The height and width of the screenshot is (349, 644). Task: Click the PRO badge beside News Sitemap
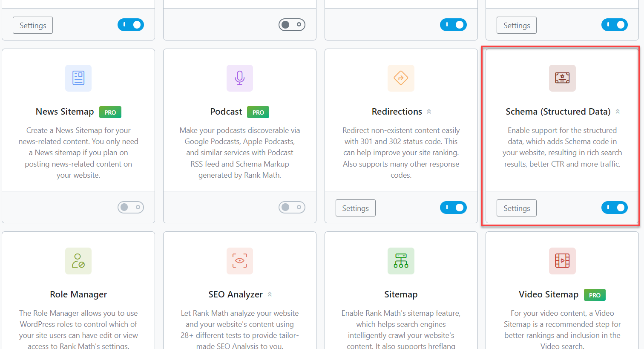point(110,112)
